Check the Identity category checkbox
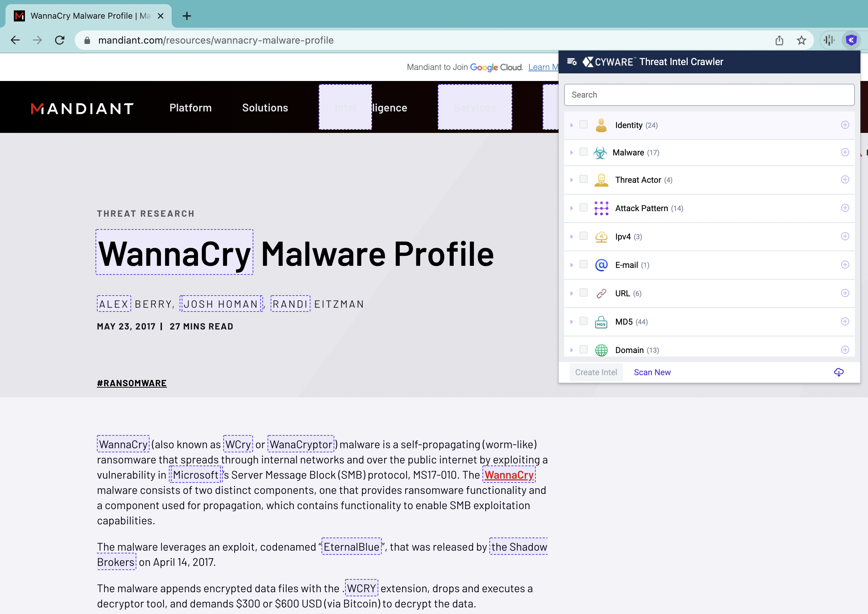The image size is (868, 614). (583, 125)
